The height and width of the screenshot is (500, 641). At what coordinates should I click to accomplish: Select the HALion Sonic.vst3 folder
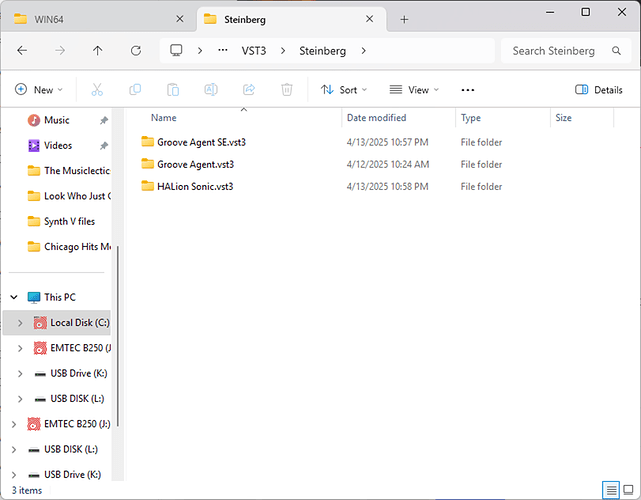(x=187, y=186)
